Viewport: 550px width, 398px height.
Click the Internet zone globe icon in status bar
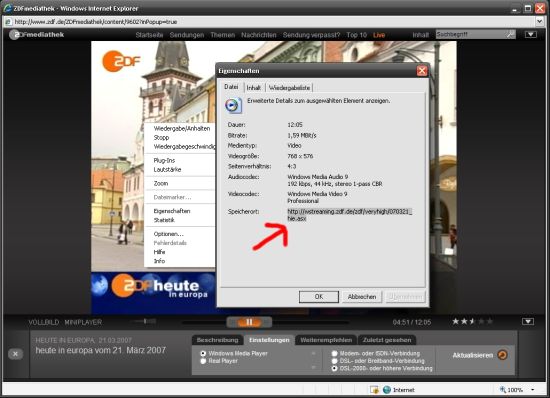tap(387, 390)
